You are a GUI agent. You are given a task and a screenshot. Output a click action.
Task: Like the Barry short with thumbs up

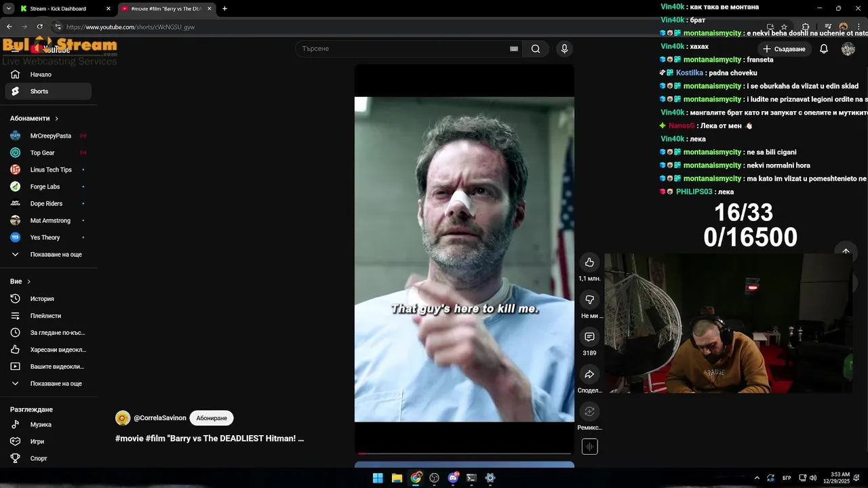[x=589, y=262]
